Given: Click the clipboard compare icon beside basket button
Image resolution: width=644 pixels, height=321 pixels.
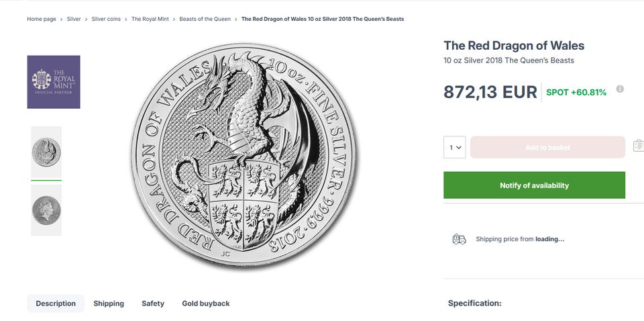Looking at the screenshot, I should click(x=639, y=146).
